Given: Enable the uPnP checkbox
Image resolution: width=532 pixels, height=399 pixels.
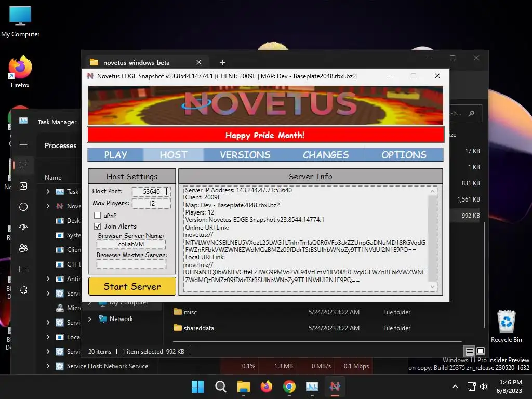Looking at the screenshot, I should point(97,215).
